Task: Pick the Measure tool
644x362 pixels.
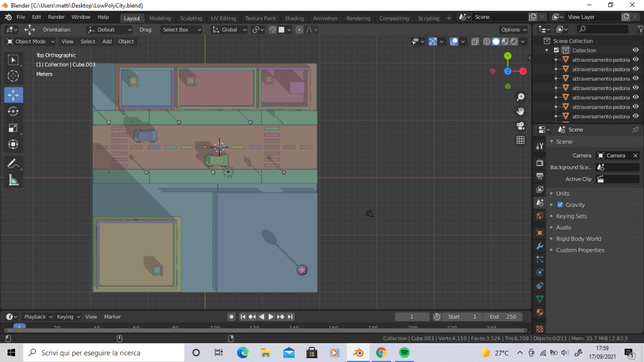Action: click(x=13, y=181)
